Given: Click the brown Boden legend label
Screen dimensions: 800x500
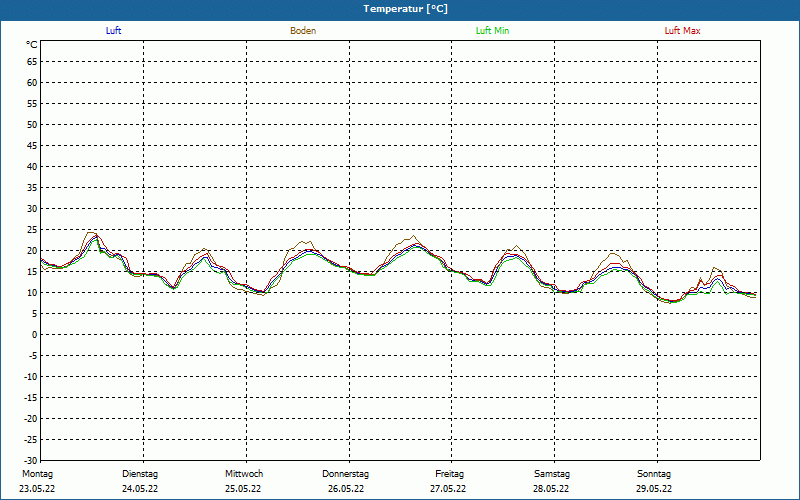Looking at the screenshot, I should point(303,31).
